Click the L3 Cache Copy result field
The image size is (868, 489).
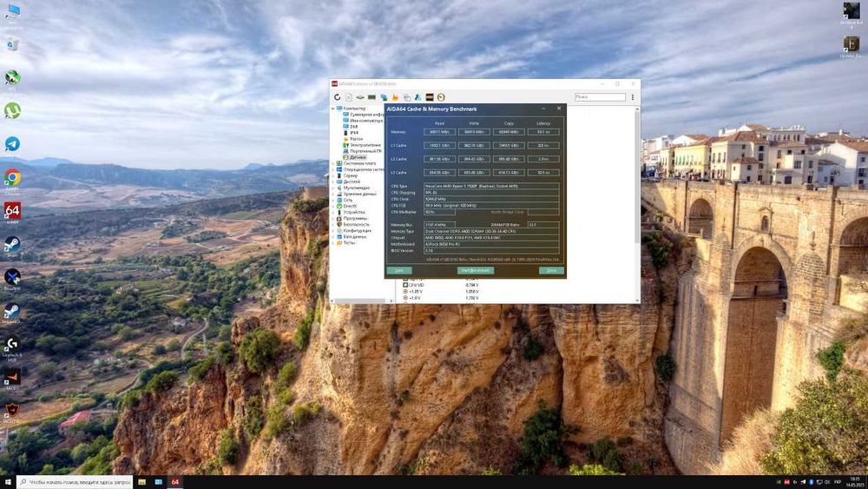509,172
